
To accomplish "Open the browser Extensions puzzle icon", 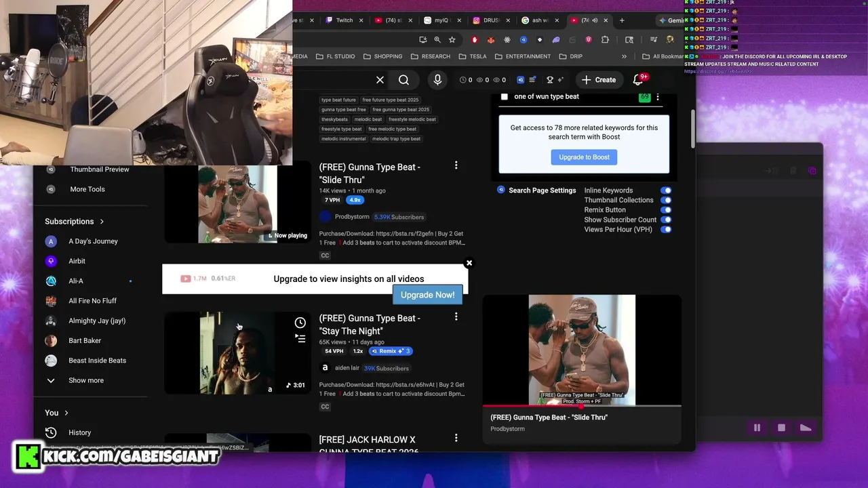I will click(605, 40).
